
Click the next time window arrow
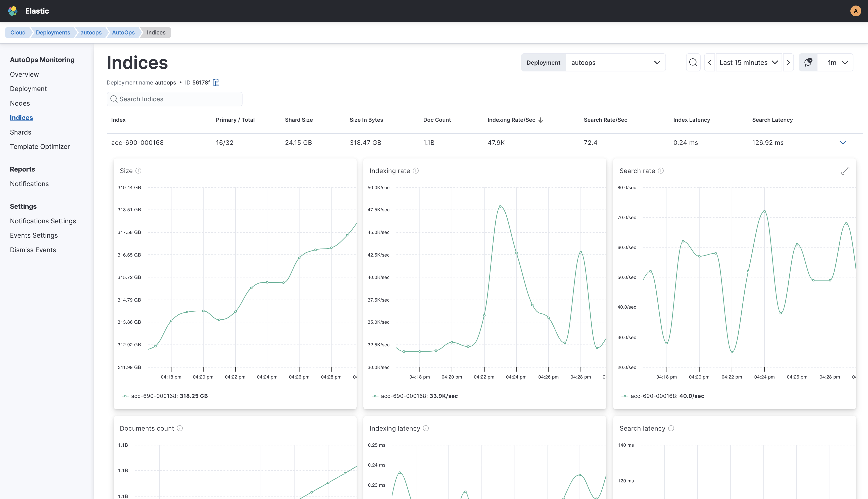(x=789, y=62)
